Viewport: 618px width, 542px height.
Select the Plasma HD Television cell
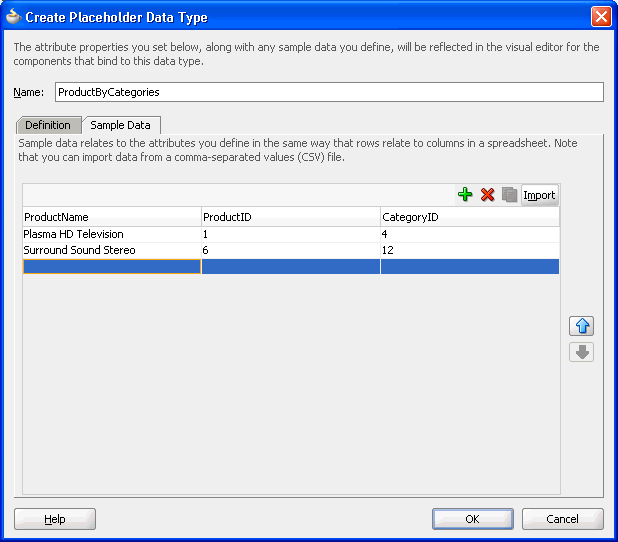pos(112,234)
